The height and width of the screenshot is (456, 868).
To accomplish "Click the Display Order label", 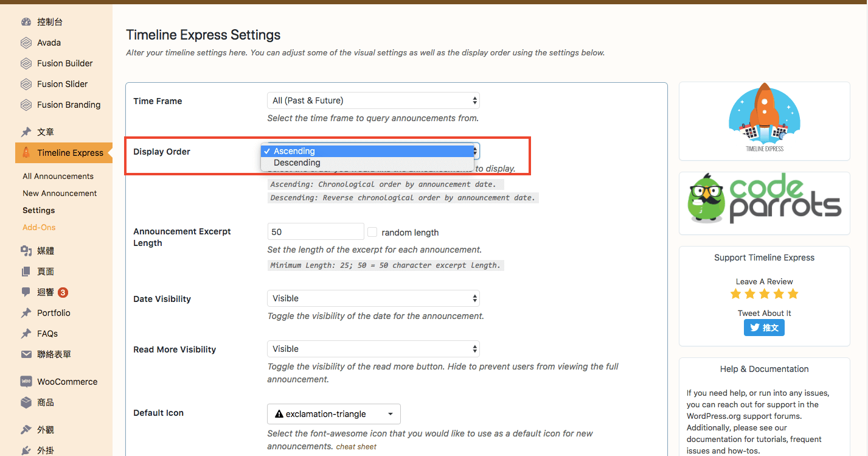I will pos(162,152).
